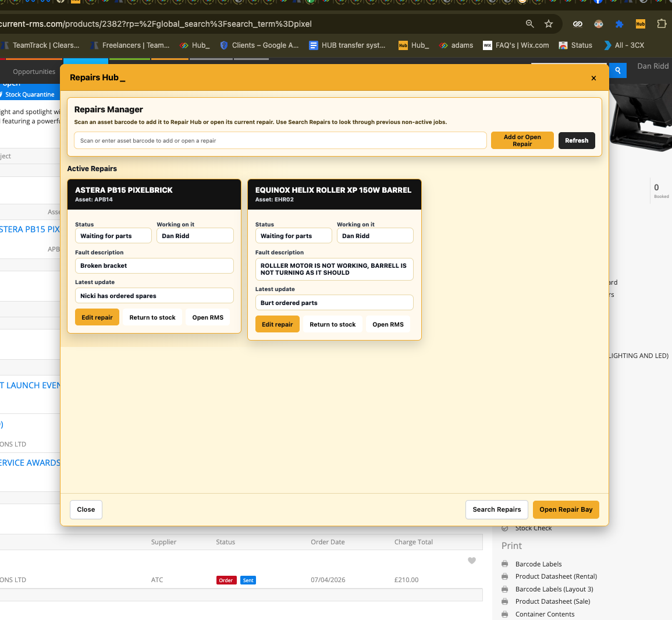Image resolution: width=672 pixels, height=620 pixels.
Task: Click the browser address bar URL
Action: point(156,24)
